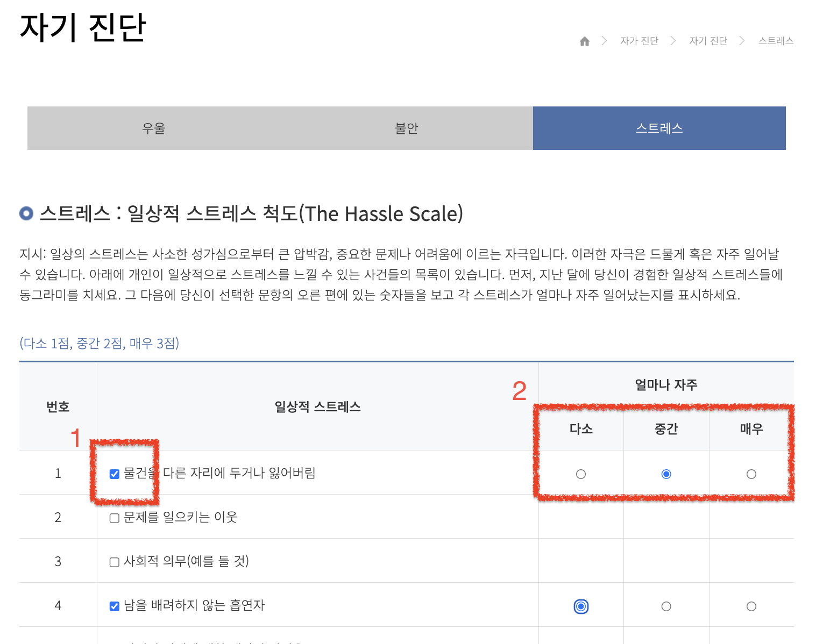Click the checkmark icon in item 1 checkbox

[x=113, y=474]
